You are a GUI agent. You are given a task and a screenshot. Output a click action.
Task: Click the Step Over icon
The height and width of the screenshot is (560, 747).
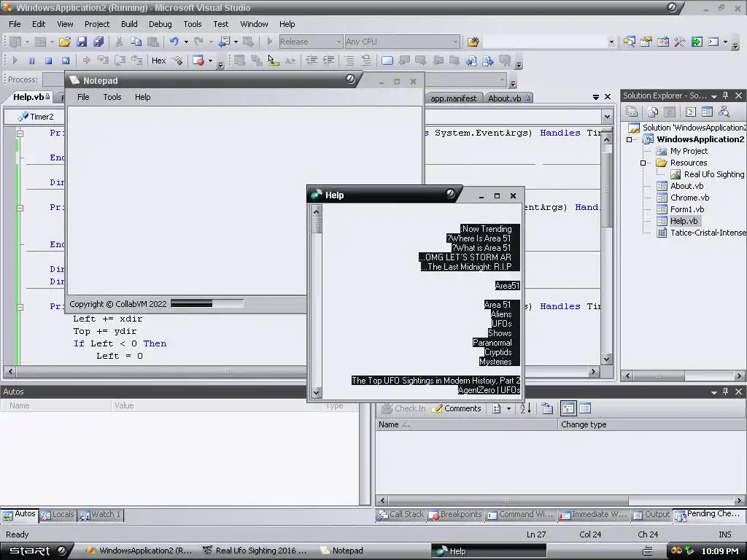tap(120, 61)
